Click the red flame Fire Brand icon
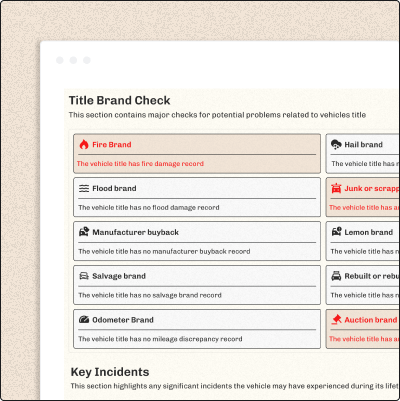This screenshot has height=401, width=400. coord(84,144)
